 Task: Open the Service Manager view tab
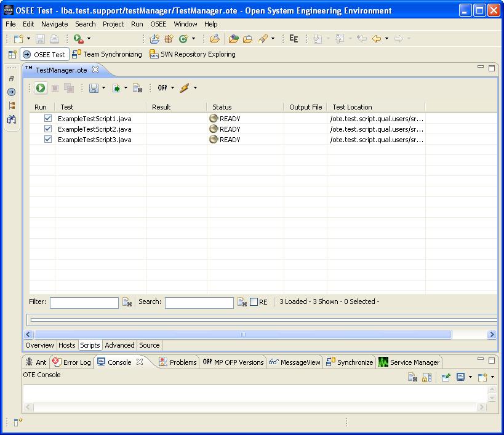409,362
